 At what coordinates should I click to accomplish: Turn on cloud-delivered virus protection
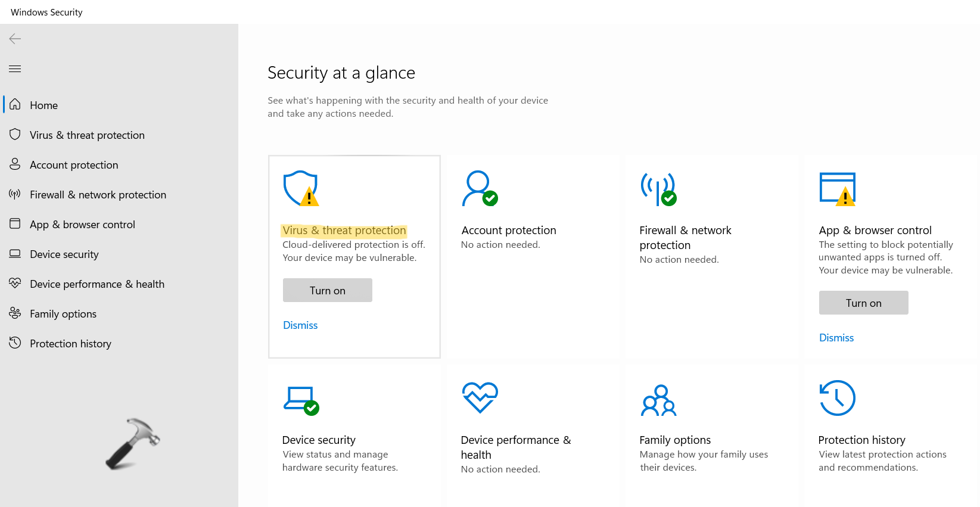(x=328, y=290)
